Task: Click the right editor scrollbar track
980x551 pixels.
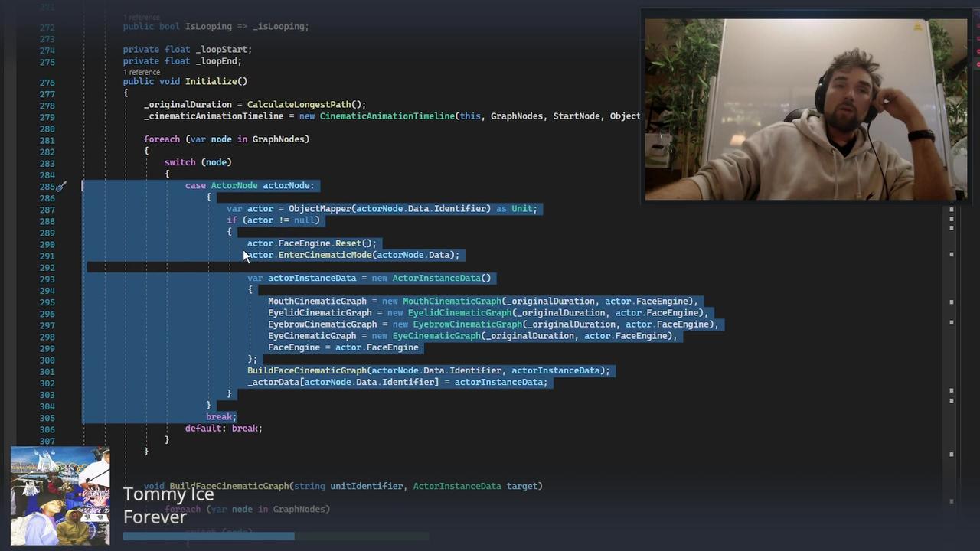Action: (x=951, y=344)
